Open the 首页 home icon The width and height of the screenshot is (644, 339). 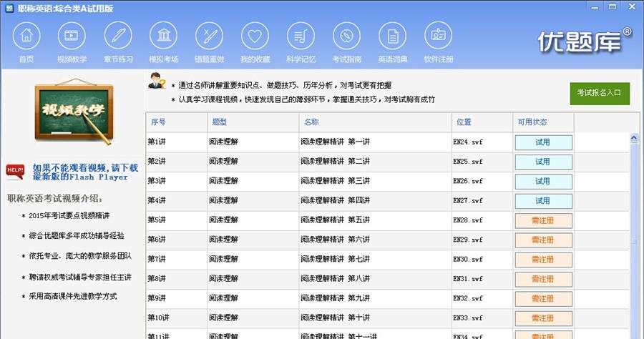point(26,36)
